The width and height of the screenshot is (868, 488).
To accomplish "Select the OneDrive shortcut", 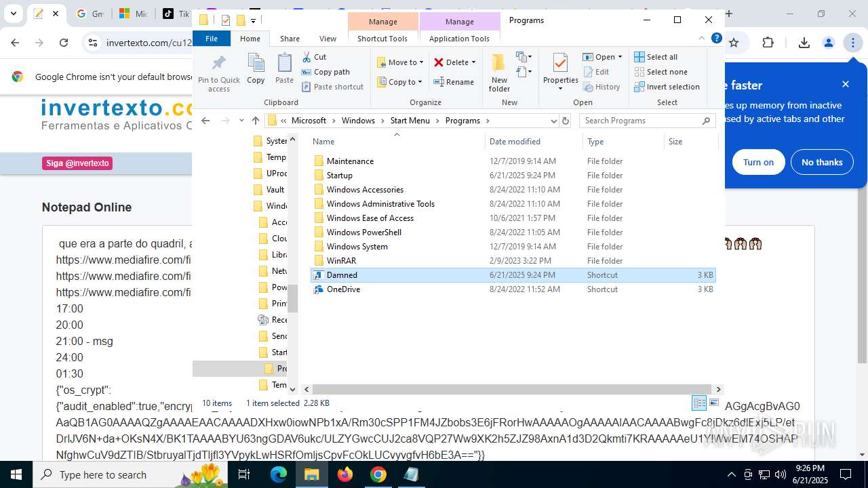I will (513, 289).
